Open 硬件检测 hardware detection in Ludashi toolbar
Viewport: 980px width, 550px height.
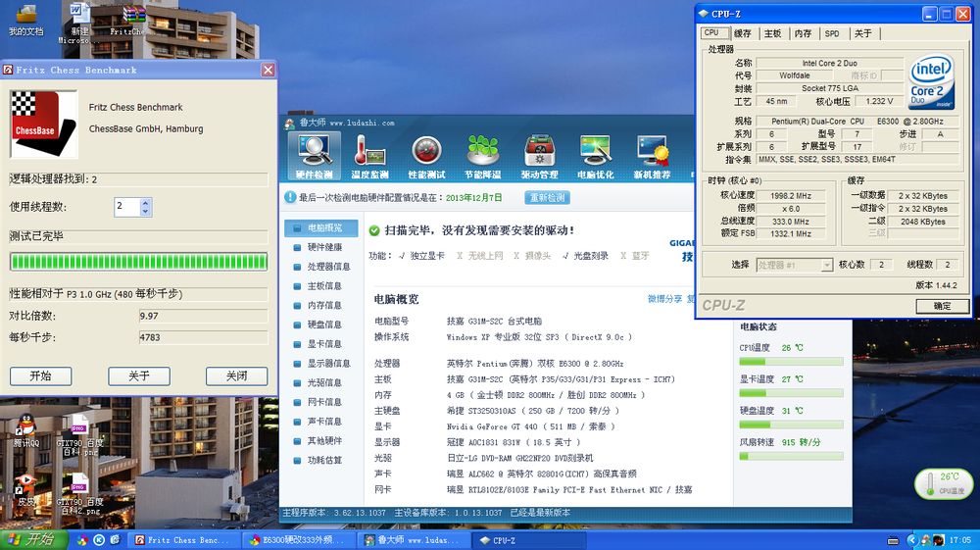pos(315,156)
